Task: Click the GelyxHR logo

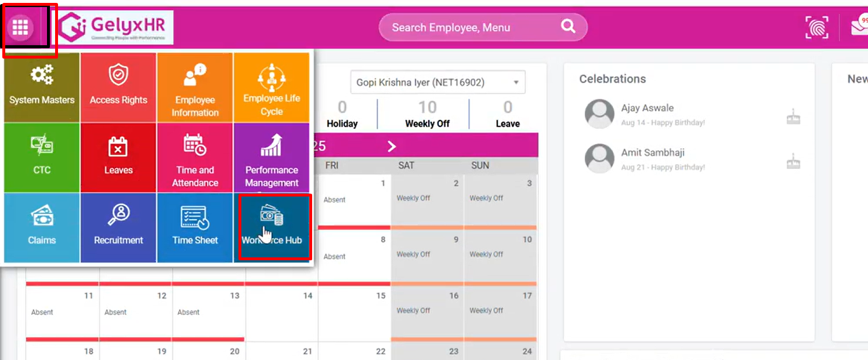Action: (x=116, y=28)
